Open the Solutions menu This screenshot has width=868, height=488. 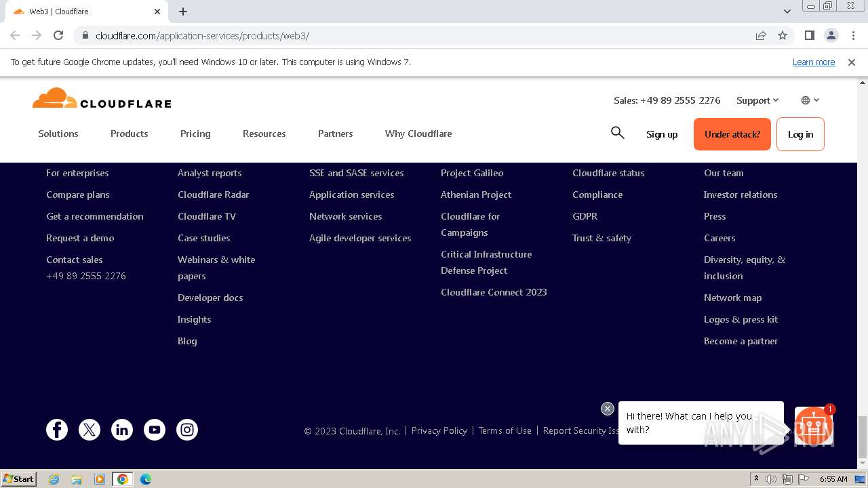point(58,134)
